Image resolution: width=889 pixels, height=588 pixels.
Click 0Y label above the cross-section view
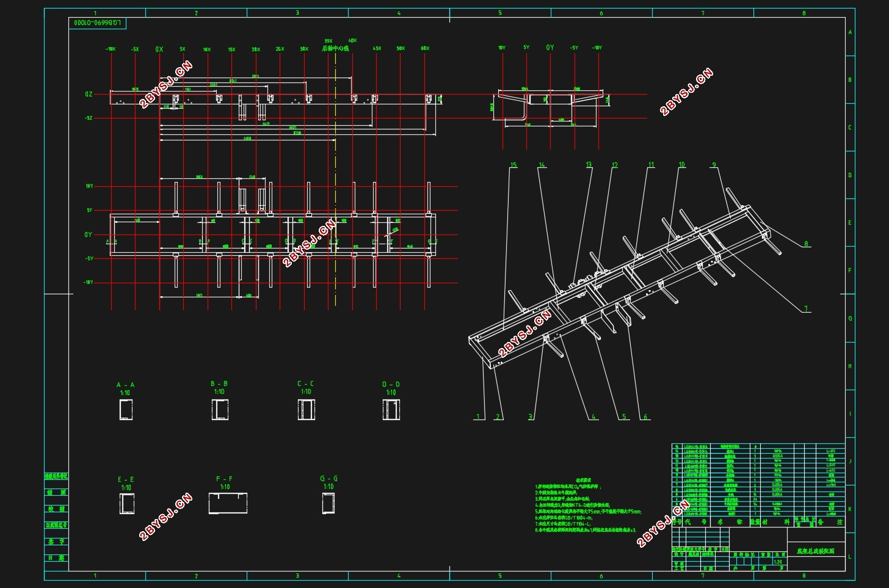click(550, 48)
